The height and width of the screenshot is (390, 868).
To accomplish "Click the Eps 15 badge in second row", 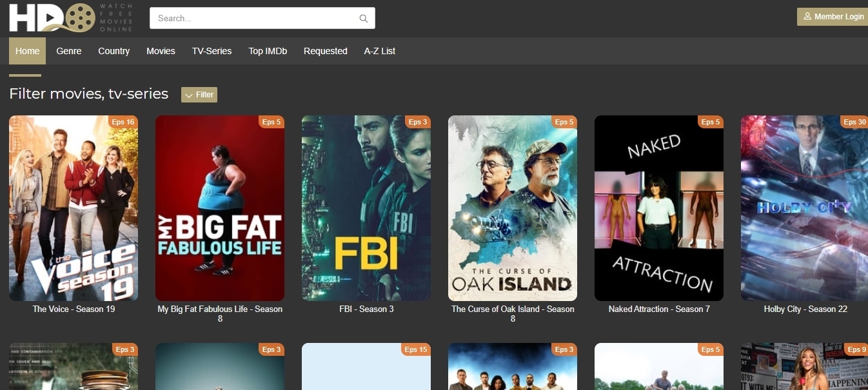I will pyautogui.click(x=415, y=349).
